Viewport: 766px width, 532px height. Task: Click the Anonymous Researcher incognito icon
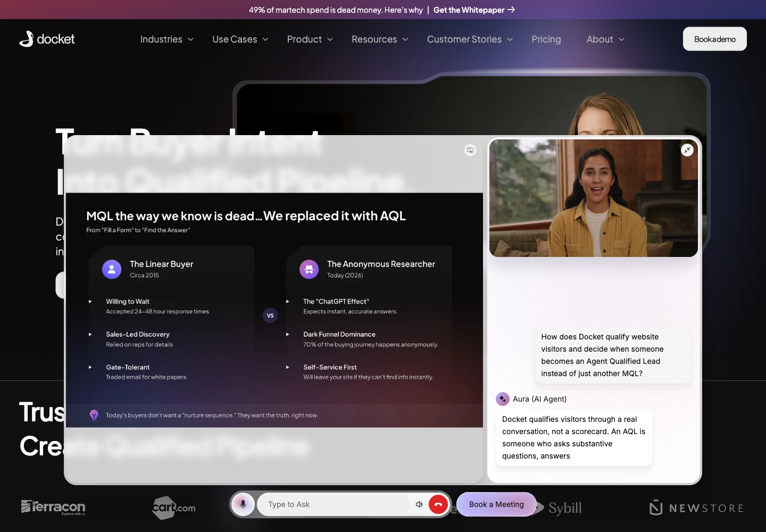[x=309, y=269]
